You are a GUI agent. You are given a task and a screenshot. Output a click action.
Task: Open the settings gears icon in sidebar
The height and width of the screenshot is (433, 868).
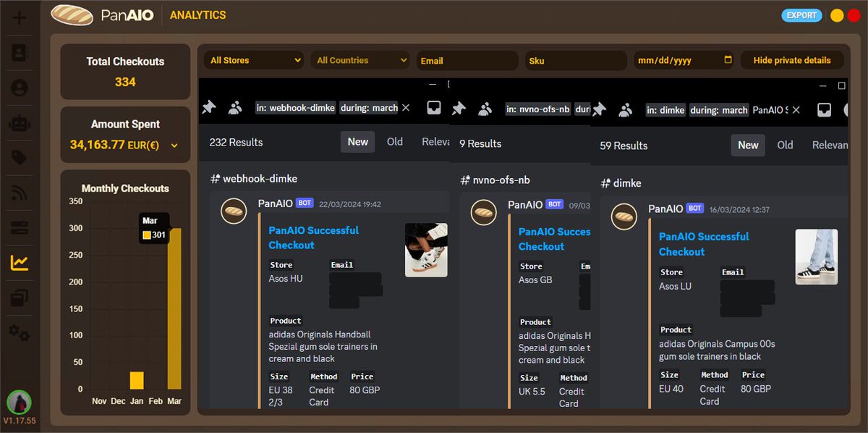click(20, 333)
